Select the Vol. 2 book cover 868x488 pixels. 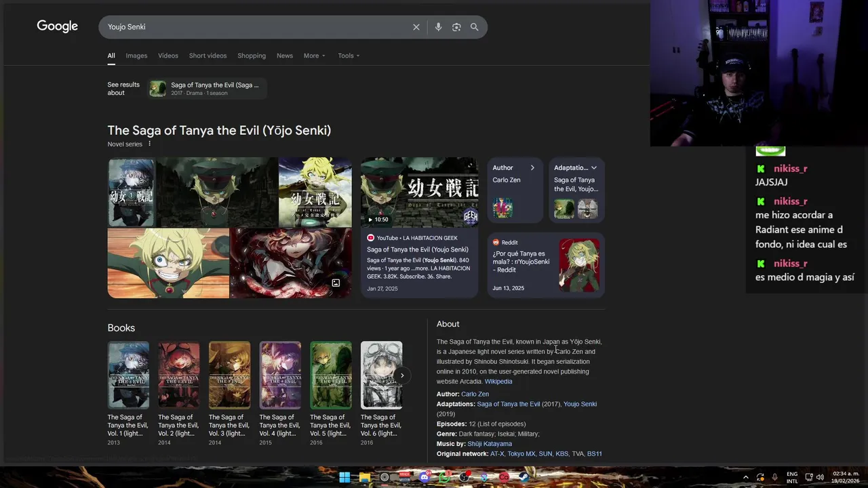(x=179, y=375)
